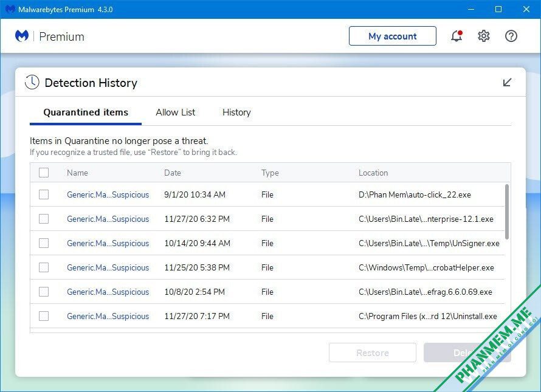Open Generic.Ma...Suspicious link dated 11/25/20

[x=108, y=268]
